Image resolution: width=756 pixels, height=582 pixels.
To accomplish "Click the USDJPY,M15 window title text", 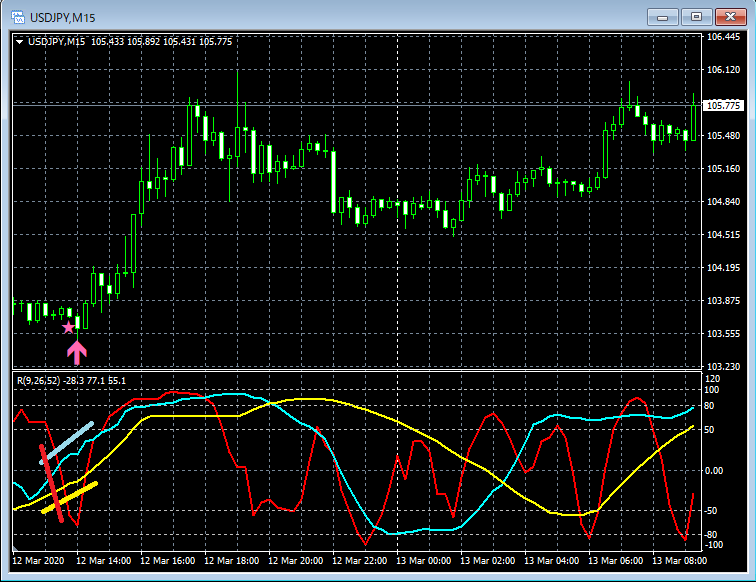I will point(62,16).
